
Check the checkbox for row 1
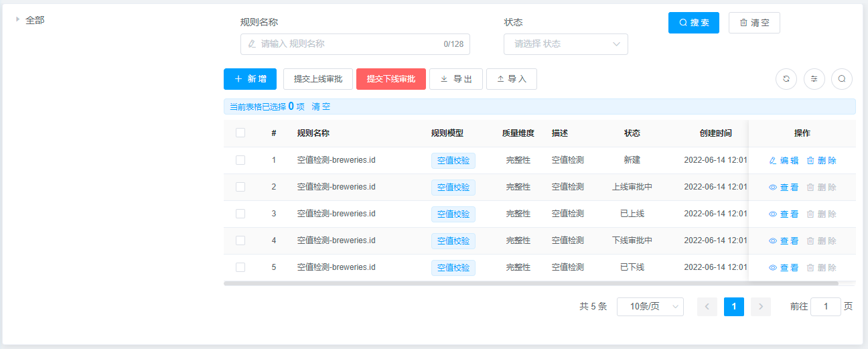pos(240,160)
